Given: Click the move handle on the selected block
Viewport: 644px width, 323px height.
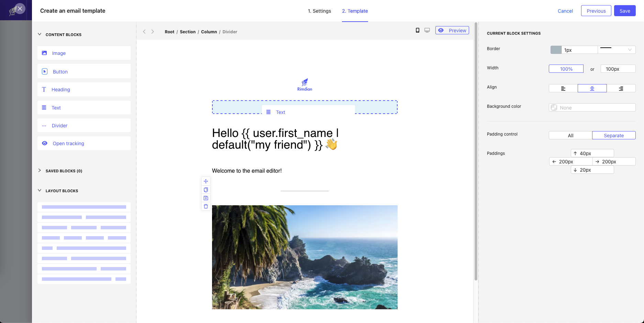Looking at the screenshot, I should 206,181.
